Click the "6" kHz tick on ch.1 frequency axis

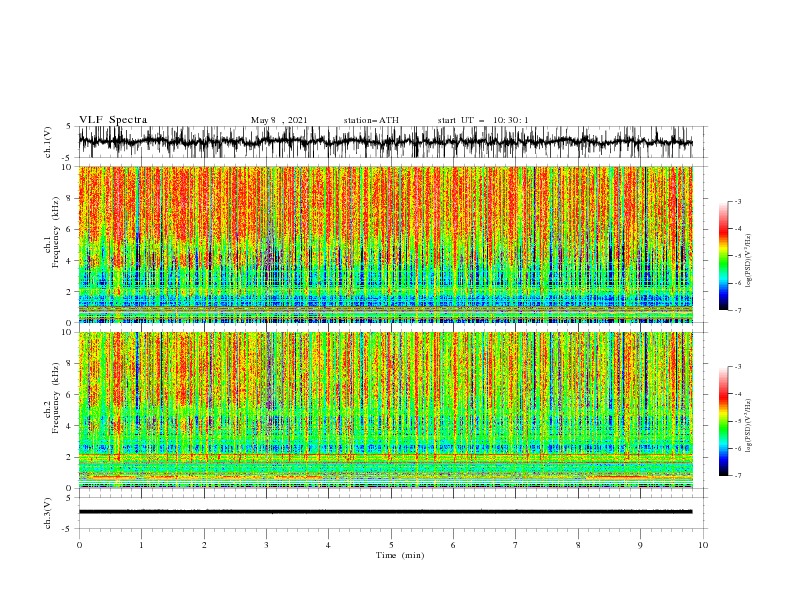69,229
